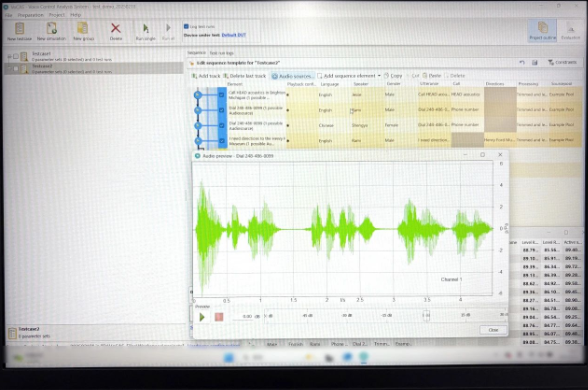Open Project outline view
588x390 pixels.
[x=542, y=31]
